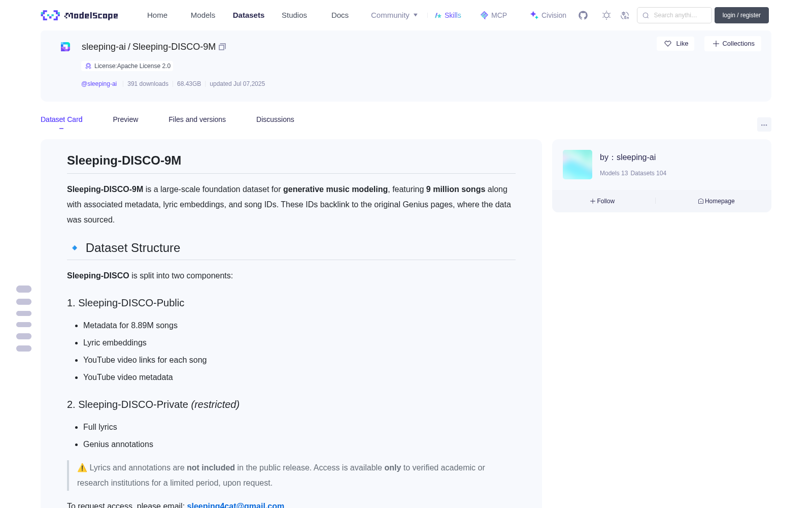The height and width of the screenshot is (508, 812).
Task: Click the dataset logo beside sleeping-ai title
Action: click(65, 47)
